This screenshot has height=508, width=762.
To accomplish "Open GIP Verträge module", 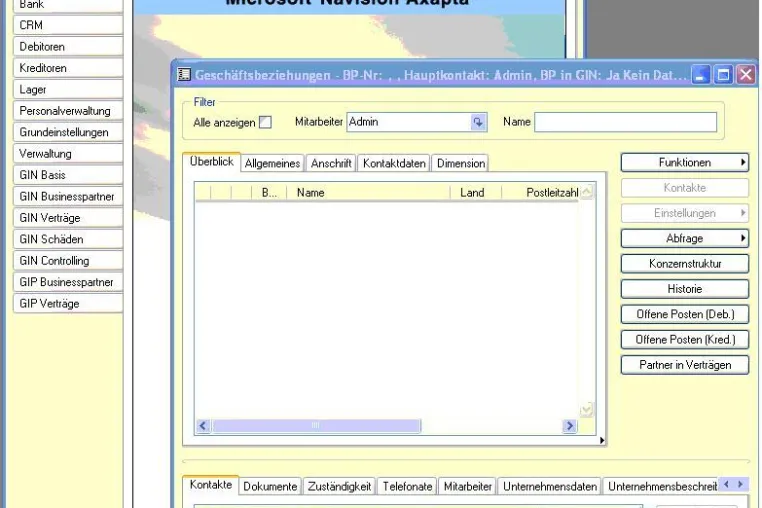I will [x=68, y=303].
